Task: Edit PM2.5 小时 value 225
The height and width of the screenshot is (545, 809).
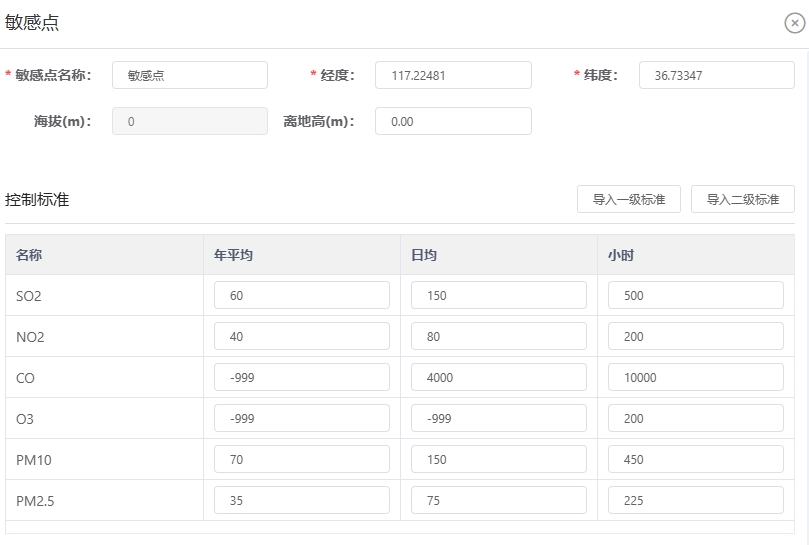Action: coord(695,500)
